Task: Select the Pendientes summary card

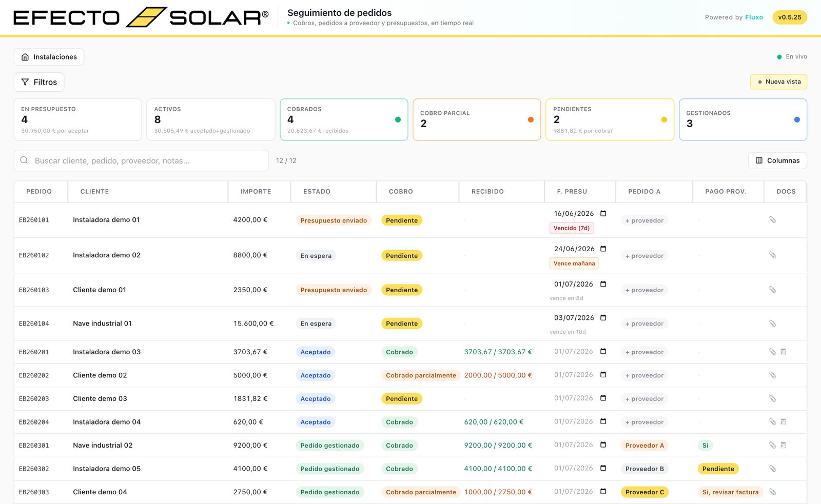Action: (610, 119)
